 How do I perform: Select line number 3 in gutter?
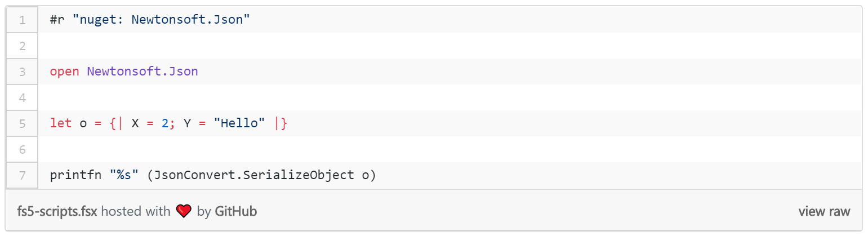pos(23,72)
